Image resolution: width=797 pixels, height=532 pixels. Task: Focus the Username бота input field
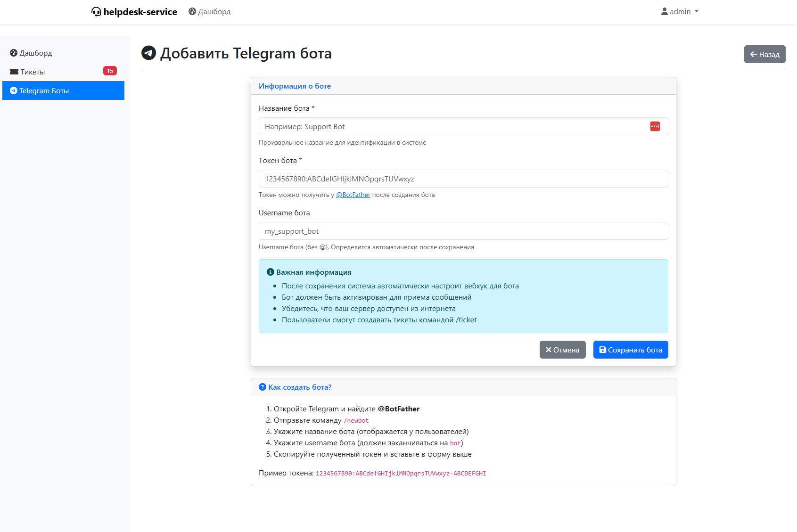(463, 231)
